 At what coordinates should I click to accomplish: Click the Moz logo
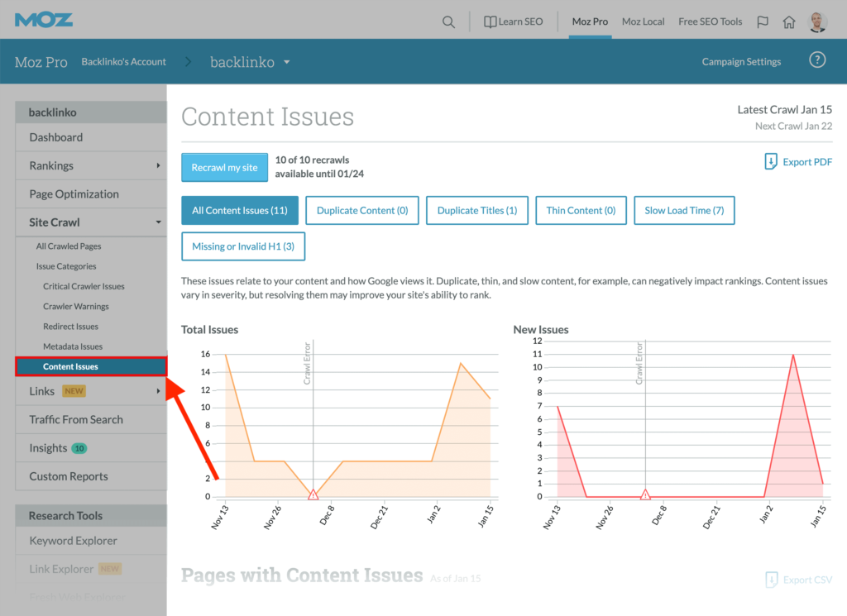(44, 20)
